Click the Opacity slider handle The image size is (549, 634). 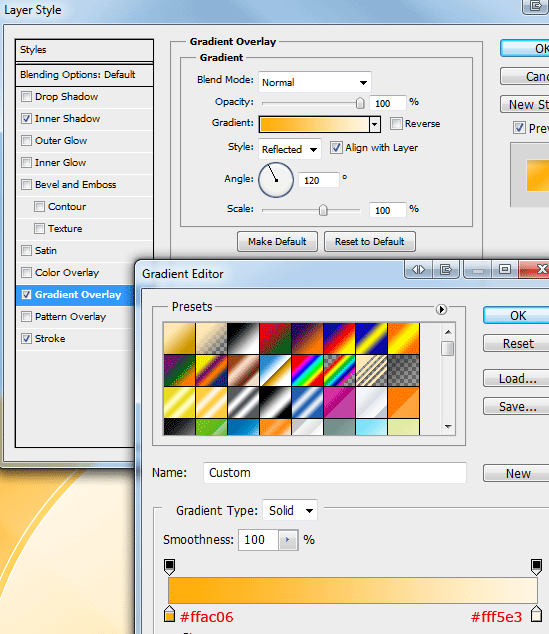pyautogui.click(x=360, y=103)
